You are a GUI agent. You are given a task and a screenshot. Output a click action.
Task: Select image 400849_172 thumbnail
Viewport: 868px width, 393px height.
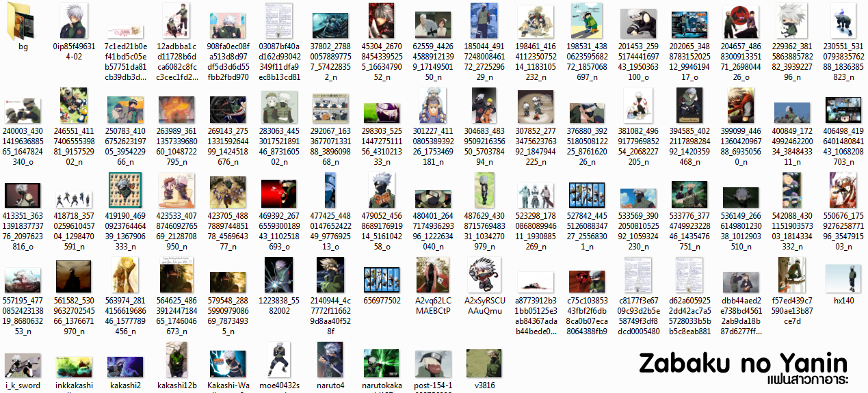click(x=792, y=113)
